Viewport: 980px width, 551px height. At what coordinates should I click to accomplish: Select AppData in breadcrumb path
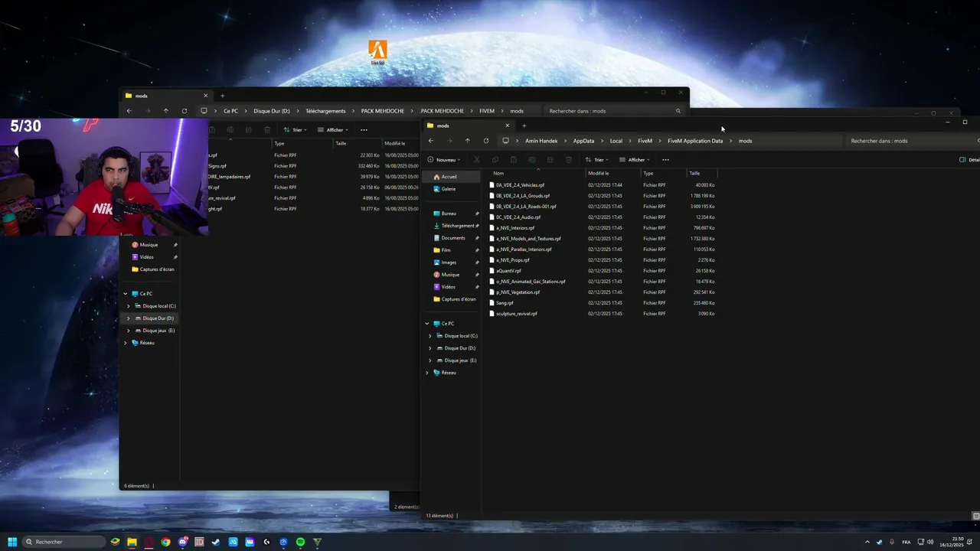coord(583,141)
